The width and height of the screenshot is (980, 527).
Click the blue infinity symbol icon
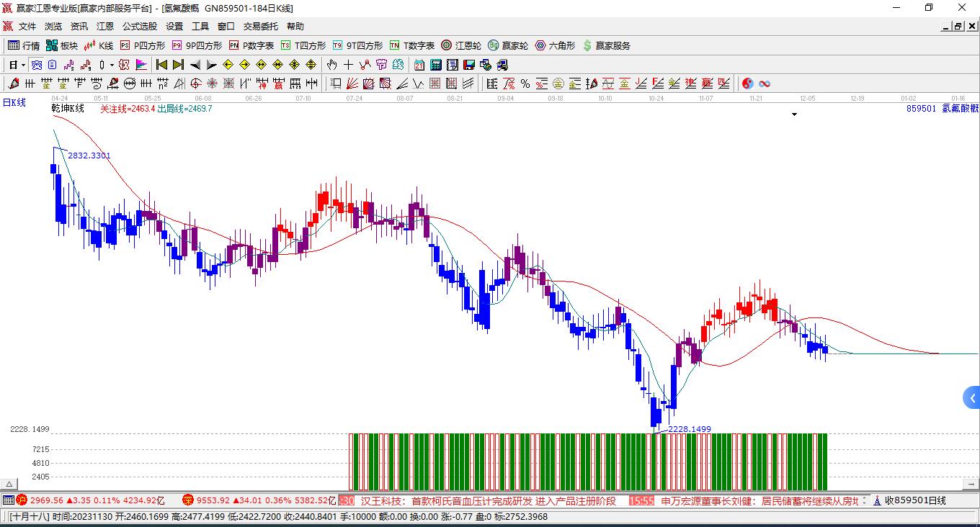coord(765,84)
